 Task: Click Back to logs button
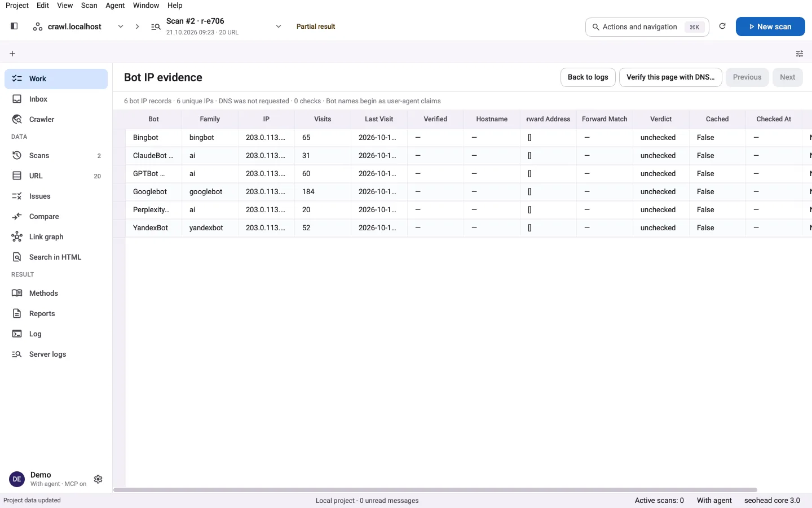point(588,77)
